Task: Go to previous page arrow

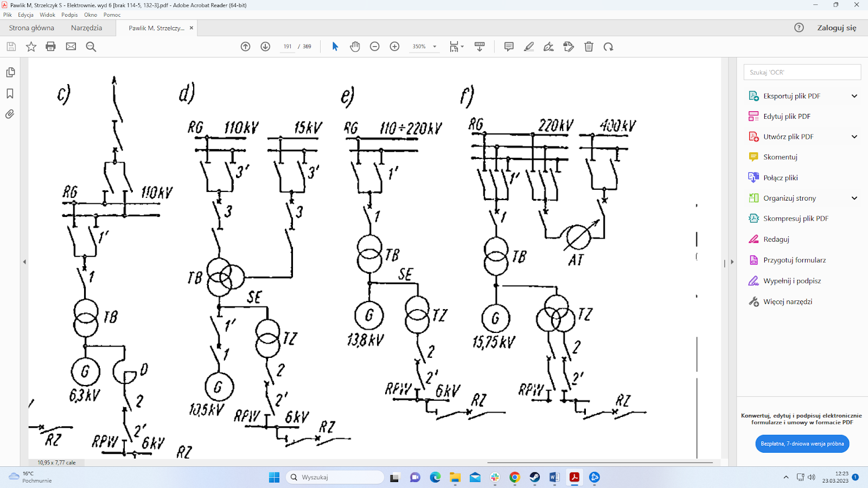Action: pos(245,47)
